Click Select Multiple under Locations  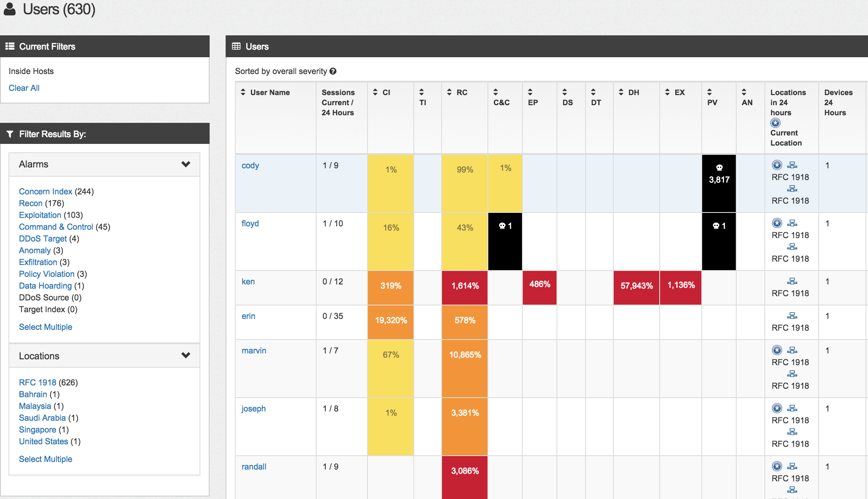[45, 459]
